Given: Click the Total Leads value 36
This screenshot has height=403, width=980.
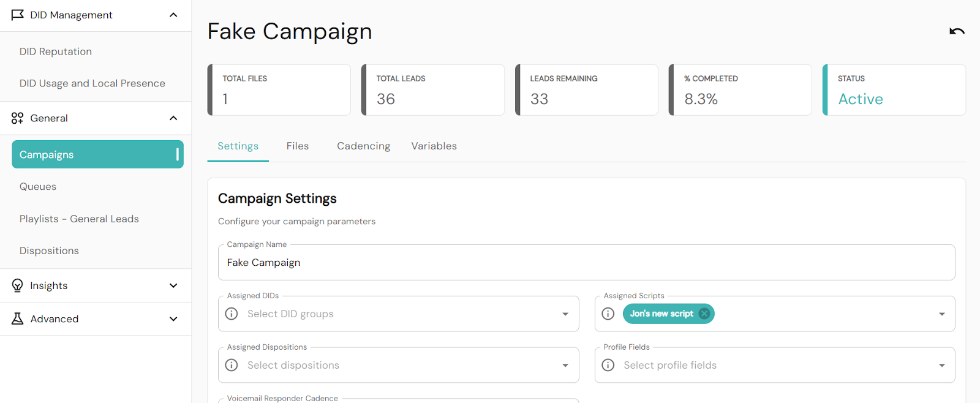Looking at the screenshot, I should (386, 99).
